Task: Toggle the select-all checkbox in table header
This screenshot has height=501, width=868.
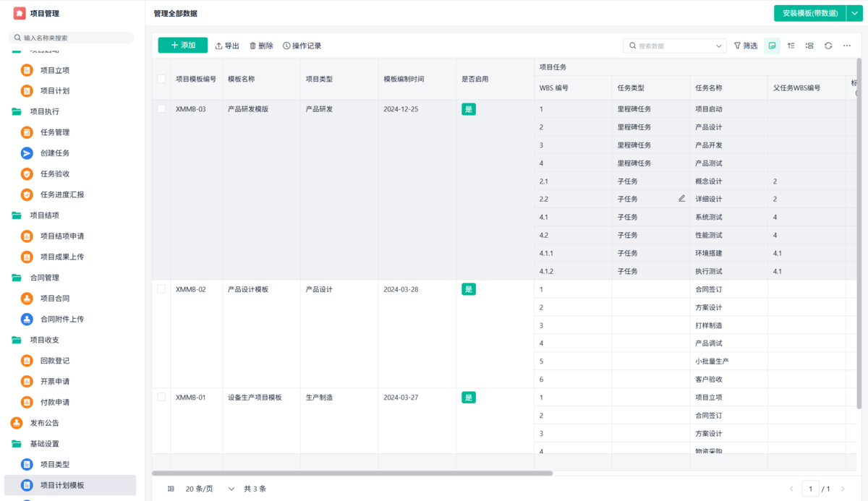Action: point(161,79)
